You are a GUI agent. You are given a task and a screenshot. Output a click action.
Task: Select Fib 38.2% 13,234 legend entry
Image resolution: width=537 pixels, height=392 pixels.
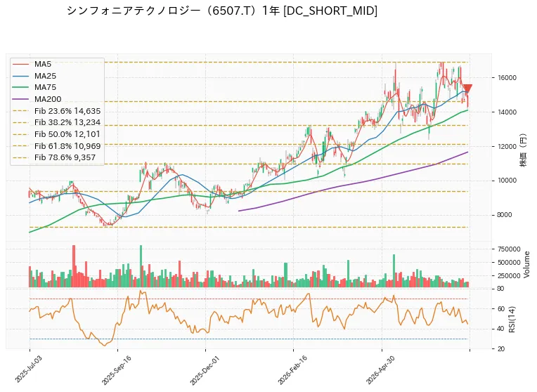(x=56, y=122)
